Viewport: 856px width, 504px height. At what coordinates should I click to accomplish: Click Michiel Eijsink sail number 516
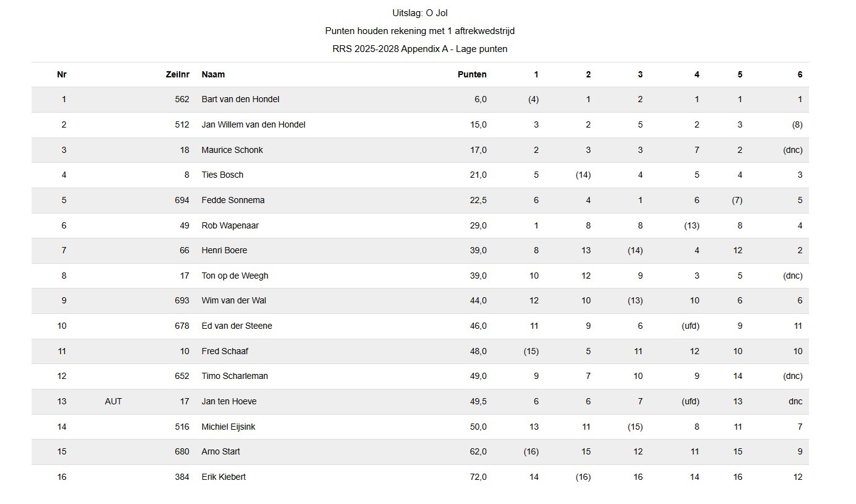coord(182,427)
